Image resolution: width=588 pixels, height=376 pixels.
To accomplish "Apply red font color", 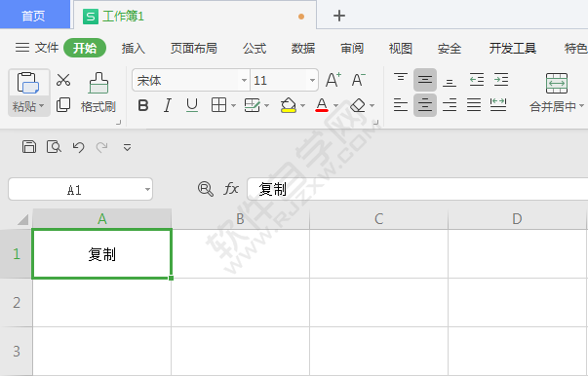I will pyautogui.click(x=322, y=105).
